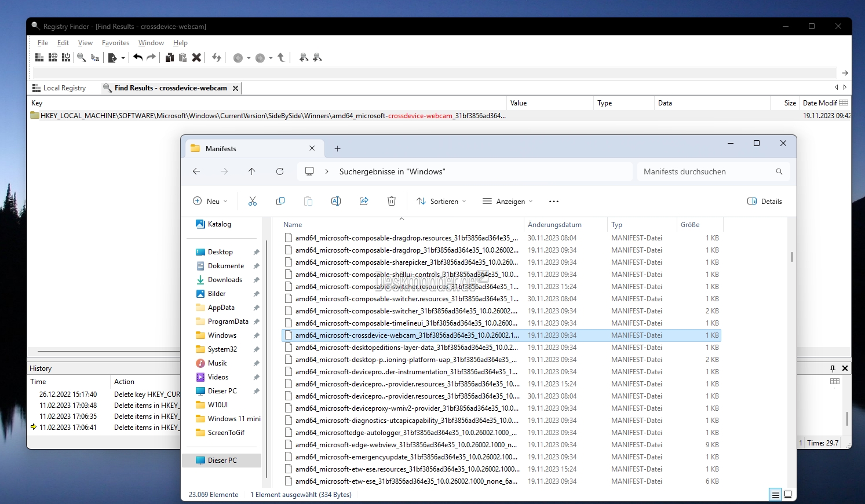Open System32 in Explorer sidebar
Screen dimensions: 865x504
[222, 349]
